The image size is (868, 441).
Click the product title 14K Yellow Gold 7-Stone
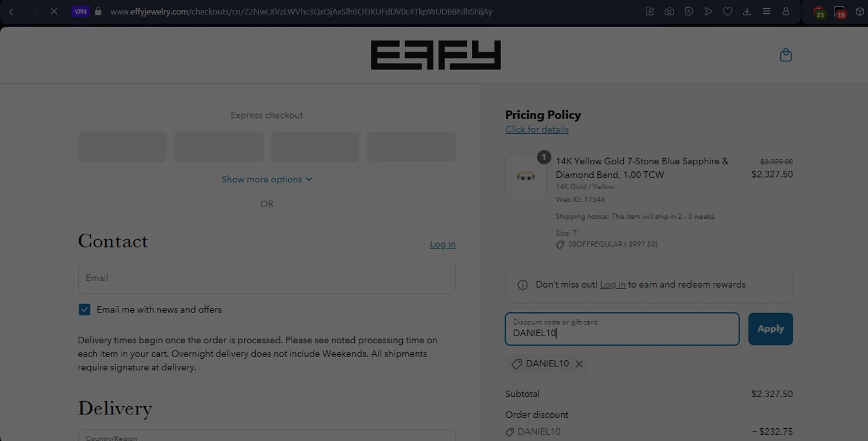pos(642,168)
